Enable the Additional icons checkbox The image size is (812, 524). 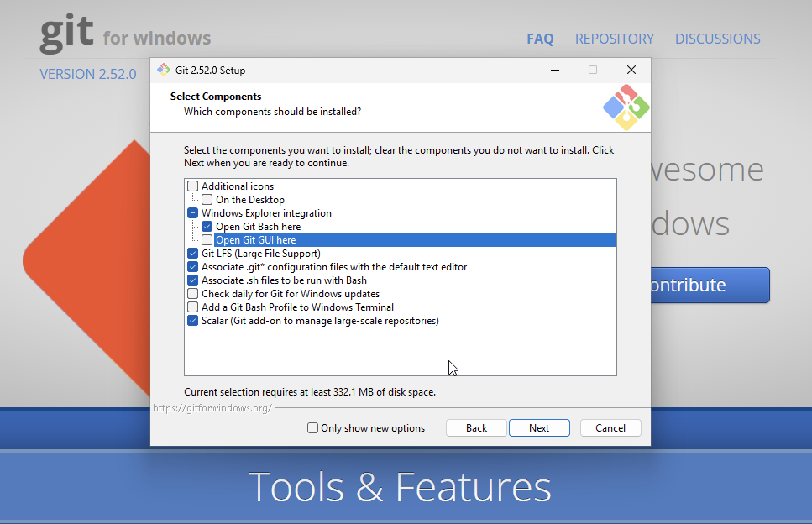point(193,186)
